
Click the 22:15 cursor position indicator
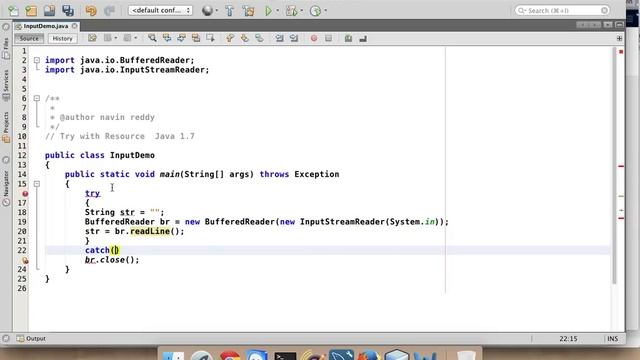[568, 339]
